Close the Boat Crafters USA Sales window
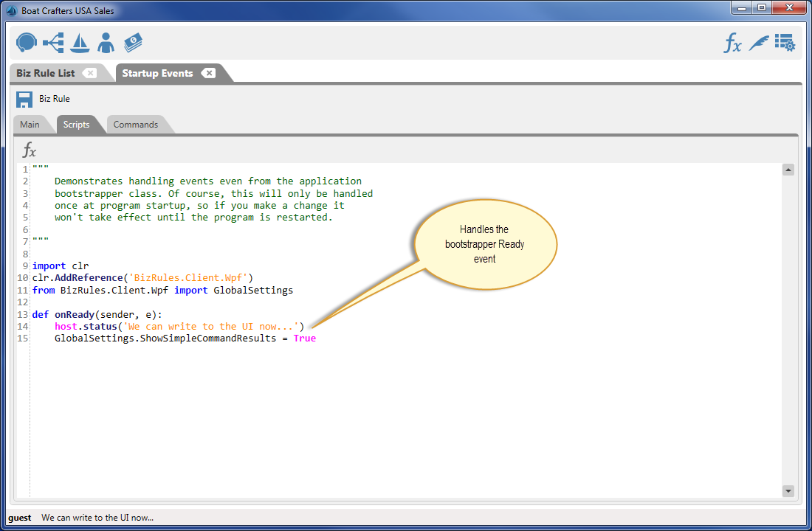This screenshot has height=531, width=812. (x=789, y=8)
